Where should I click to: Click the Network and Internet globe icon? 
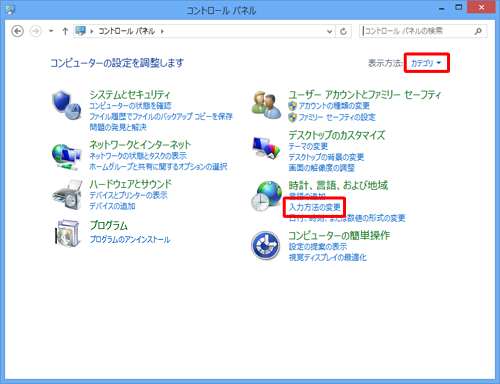point(66,156)
